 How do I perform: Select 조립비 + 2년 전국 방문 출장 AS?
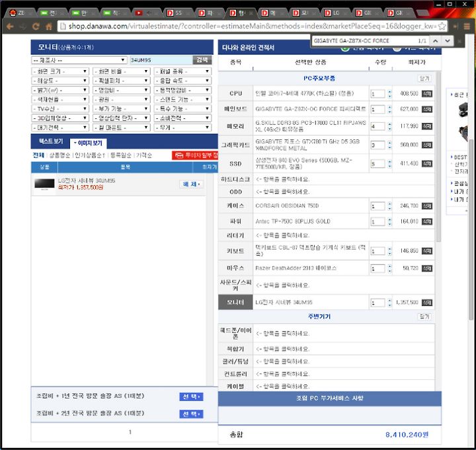tap(191, 414)
